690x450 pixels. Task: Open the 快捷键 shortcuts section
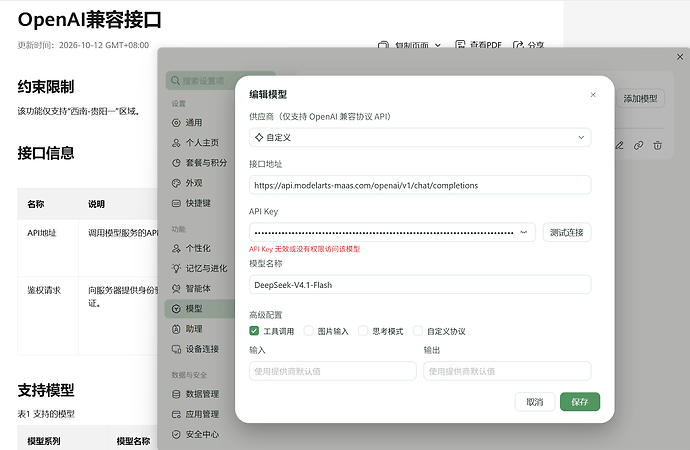point(198,203)
